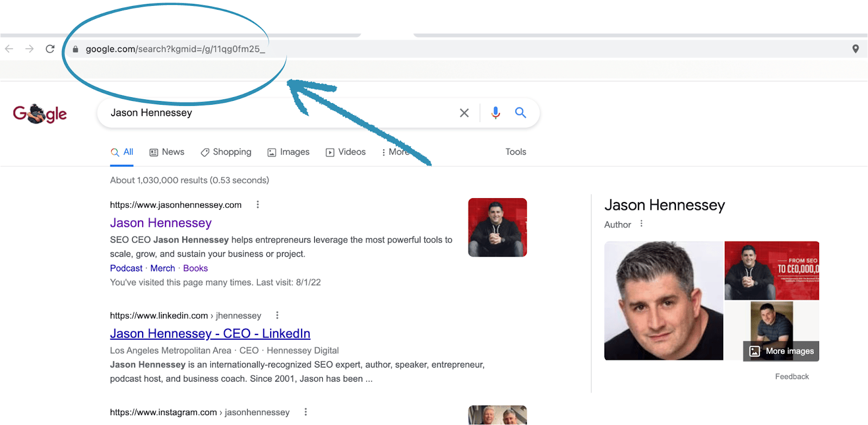
Task: Start voice search with the microphone icon
Action: 495,112
